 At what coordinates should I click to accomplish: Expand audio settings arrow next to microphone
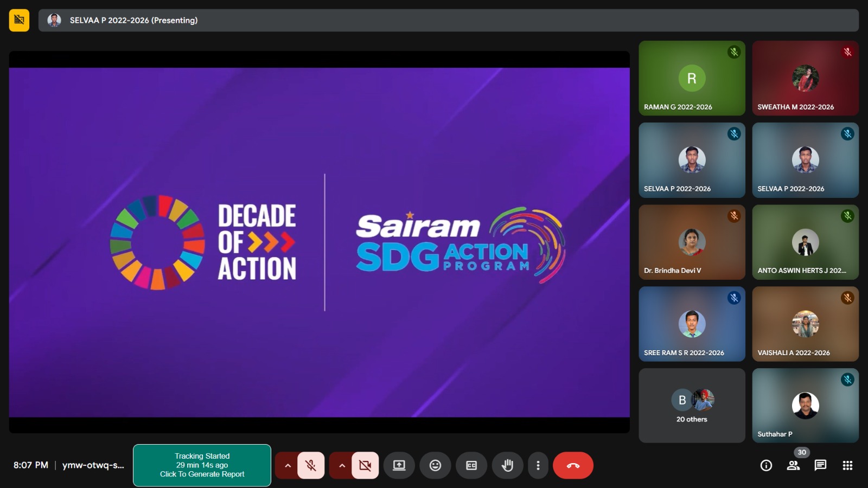click(x=288, y=465)
